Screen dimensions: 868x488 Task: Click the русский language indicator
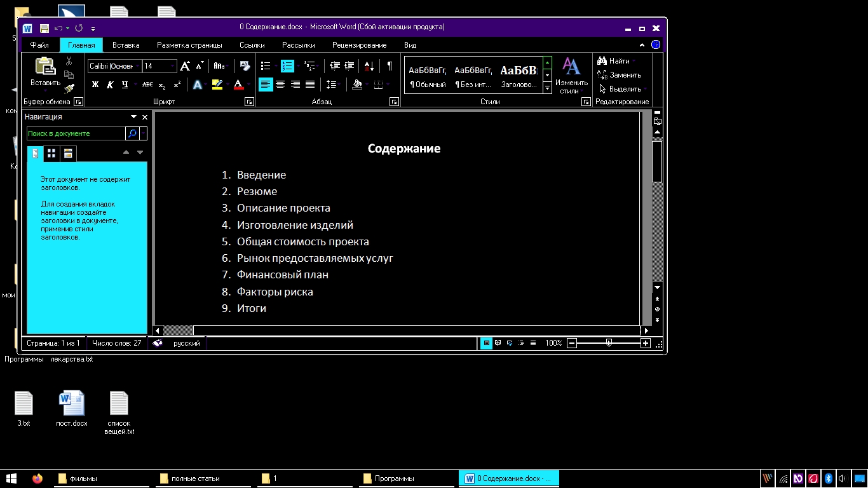[187, 343]
